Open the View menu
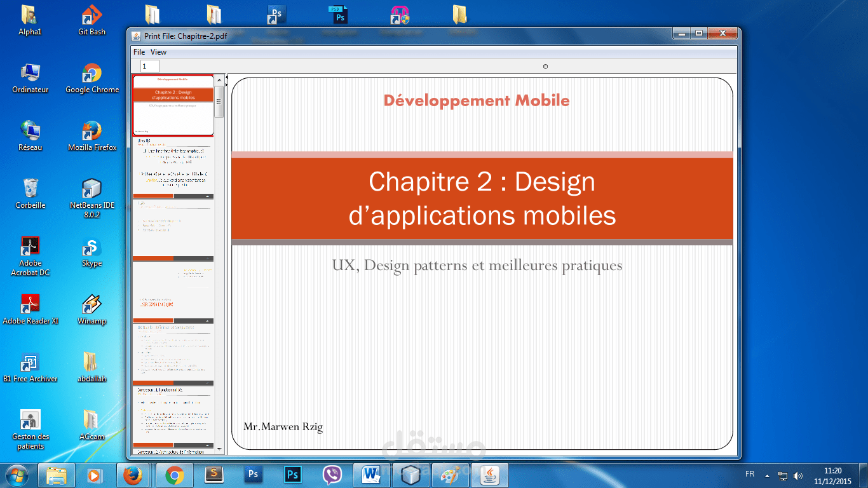This screenshot has height=488, width=868. 158,52
